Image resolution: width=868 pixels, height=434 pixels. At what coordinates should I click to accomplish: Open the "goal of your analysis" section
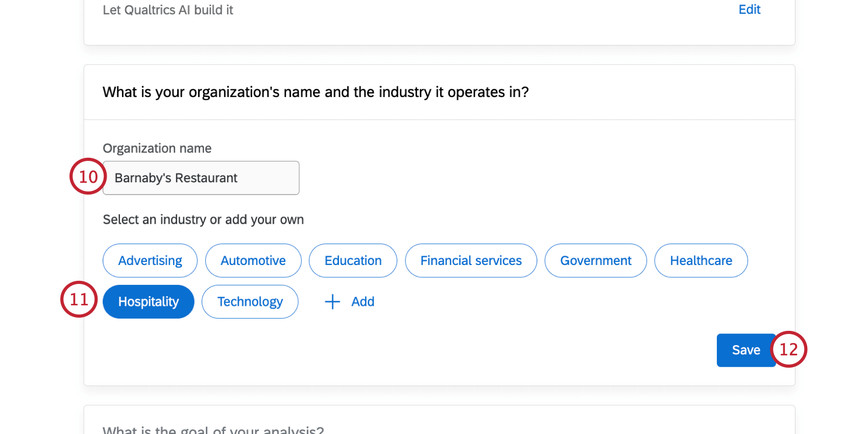coord(213,429)
